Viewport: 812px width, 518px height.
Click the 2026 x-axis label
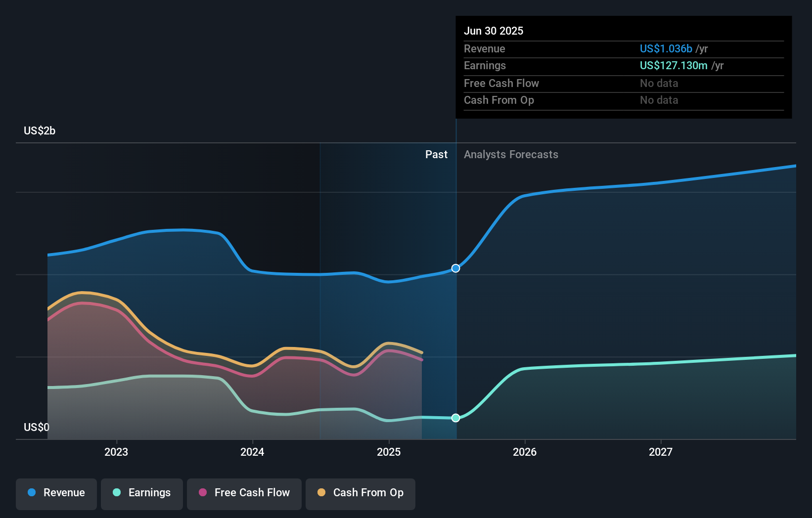[525, 452]
